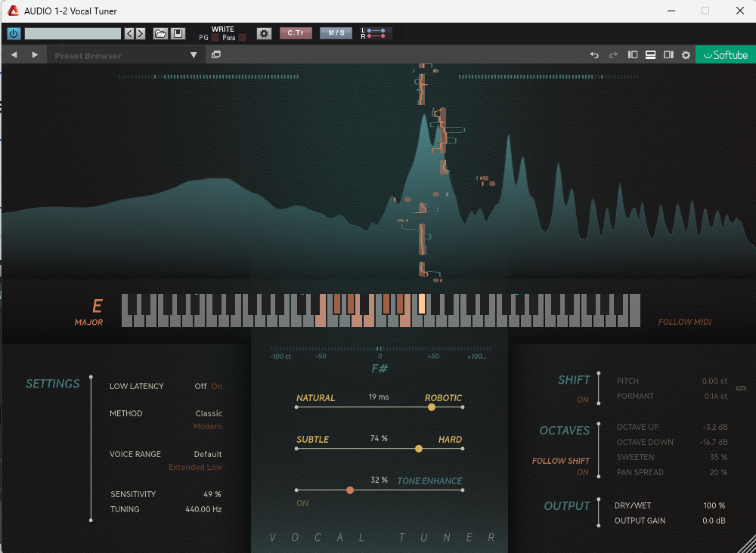Screen dimensions: 756x553
Task: Go to previous host preset arrow
Action: pos(129,33)
